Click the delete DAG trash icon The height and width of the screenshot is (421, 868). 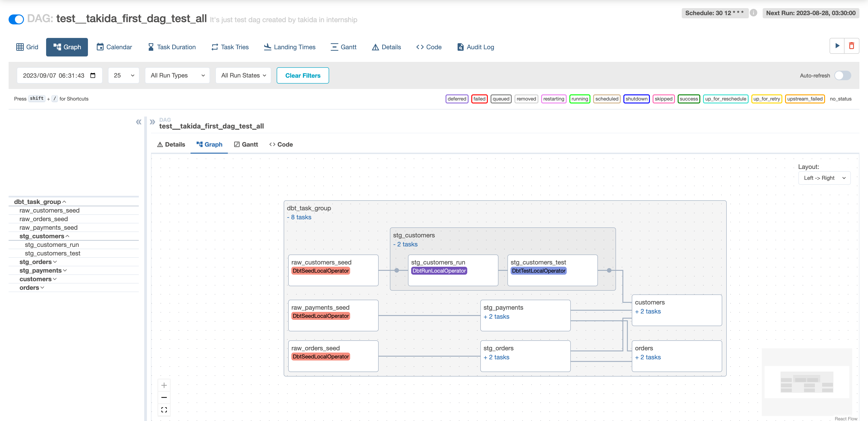coord(851,46)
